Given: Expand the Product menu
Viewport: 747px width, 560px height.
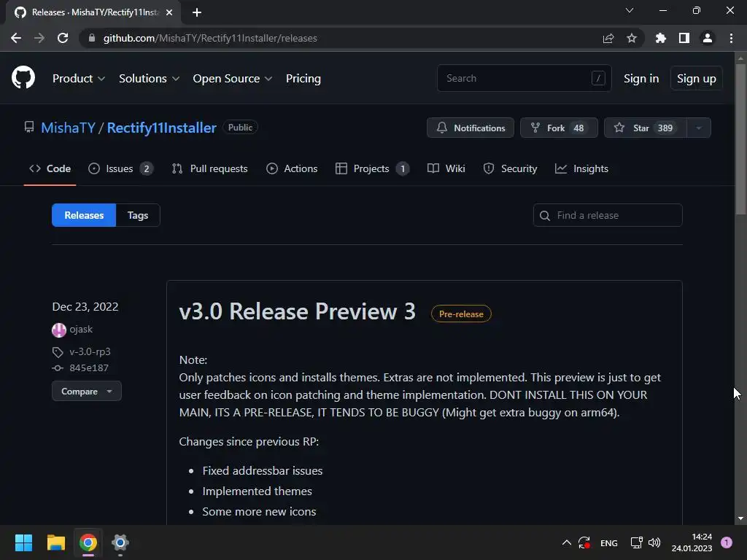Looking at the screenshot, I should click(79, 79).
